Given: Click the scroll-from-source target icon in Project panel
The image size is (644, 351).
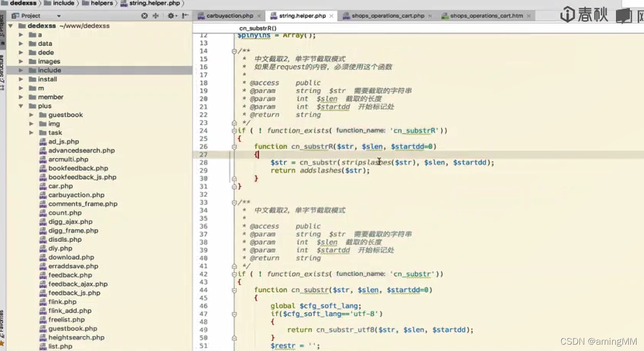Looking at the screenshot, I should point(144,16).
